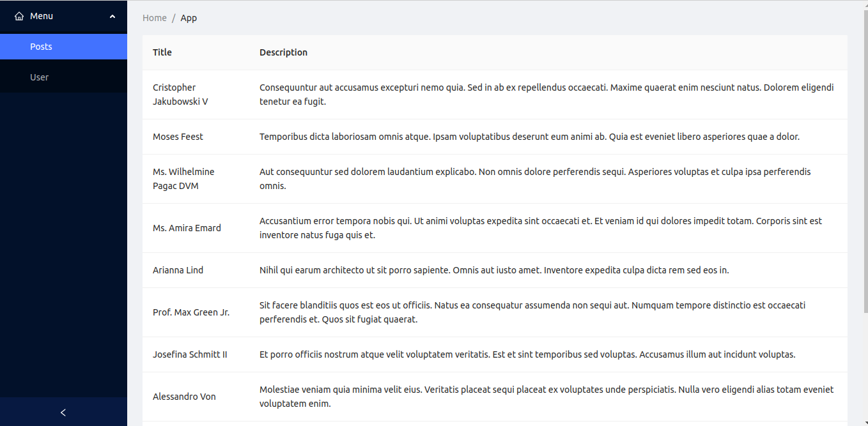Collapse the Menu submenu caret
The height and width of the screenshot is (426, 868).
pyautogui.click(x=112, y=17)
